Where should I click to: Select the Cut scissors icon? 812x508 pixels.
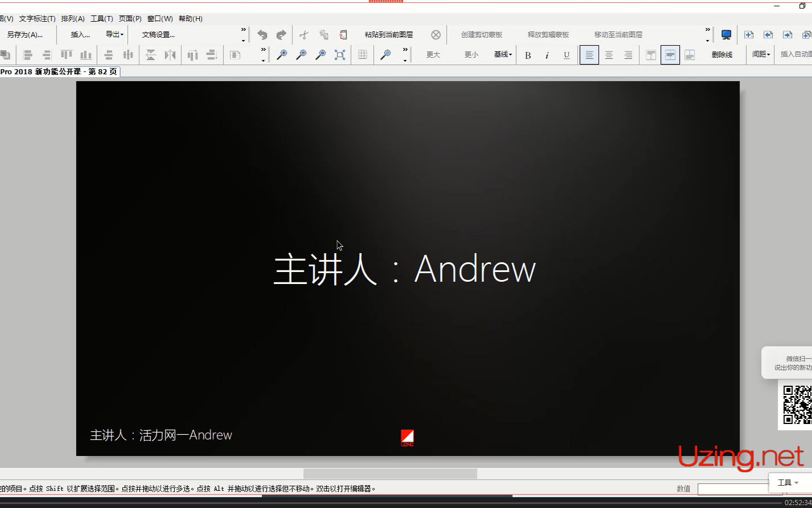304,34
